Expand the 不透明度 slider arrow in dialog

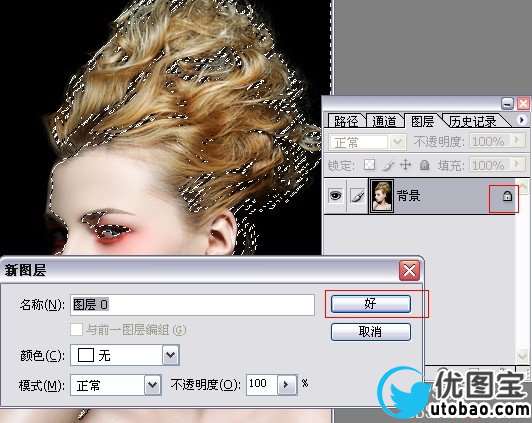pyautogui.click(x=287, y=385)
